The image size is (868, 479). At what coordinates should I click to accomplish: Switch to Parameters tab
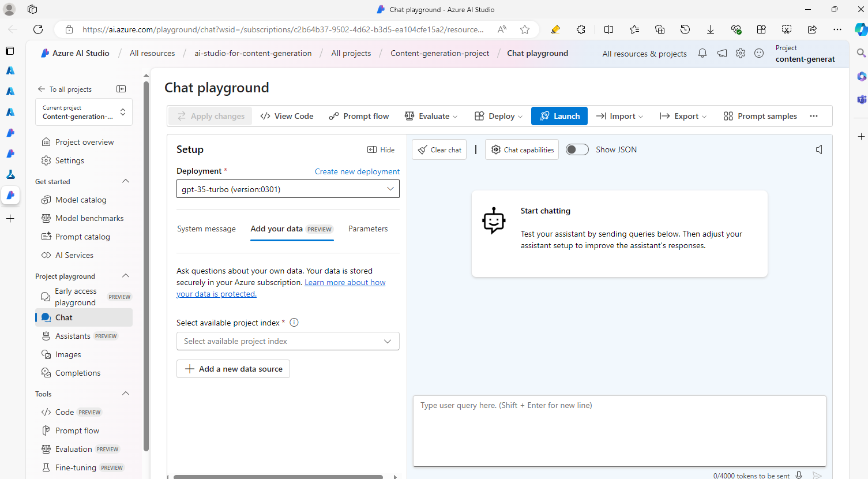coord(368,229)
